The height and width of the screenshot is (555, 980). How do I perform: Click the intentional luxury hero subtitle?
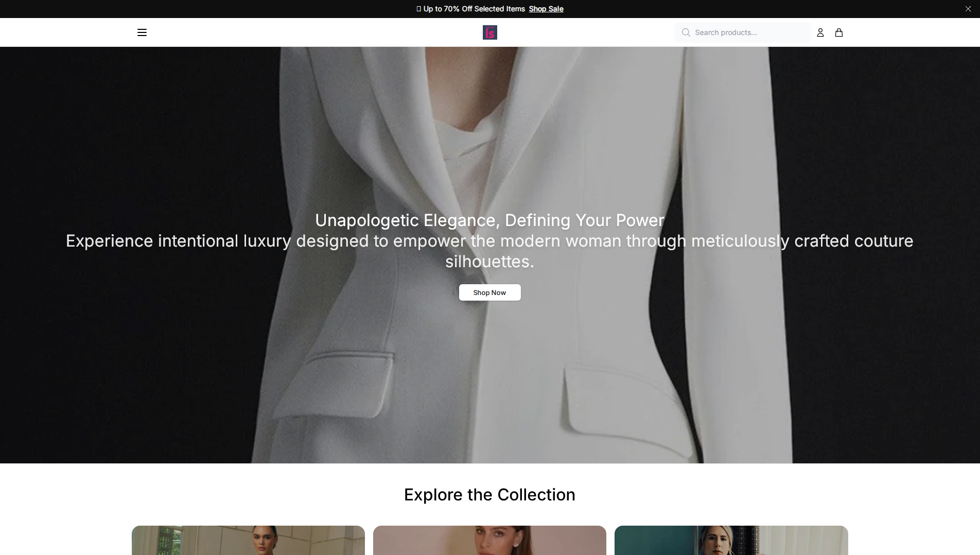[489, 251]
